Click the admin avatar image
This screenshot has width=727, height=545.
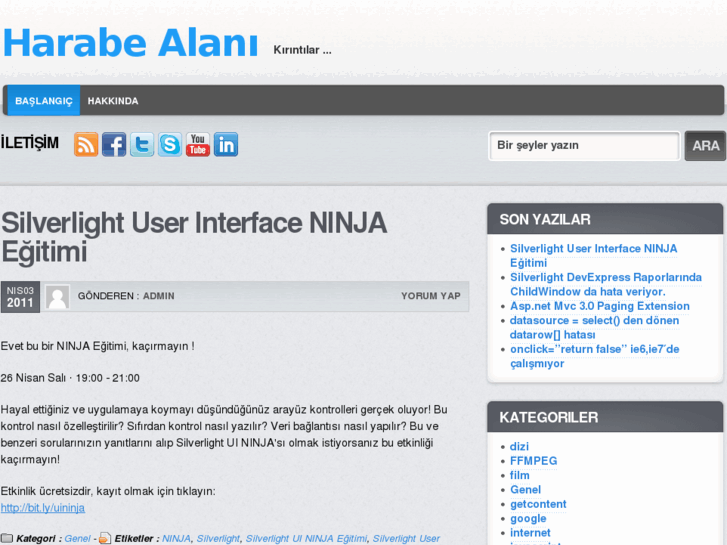57,297
